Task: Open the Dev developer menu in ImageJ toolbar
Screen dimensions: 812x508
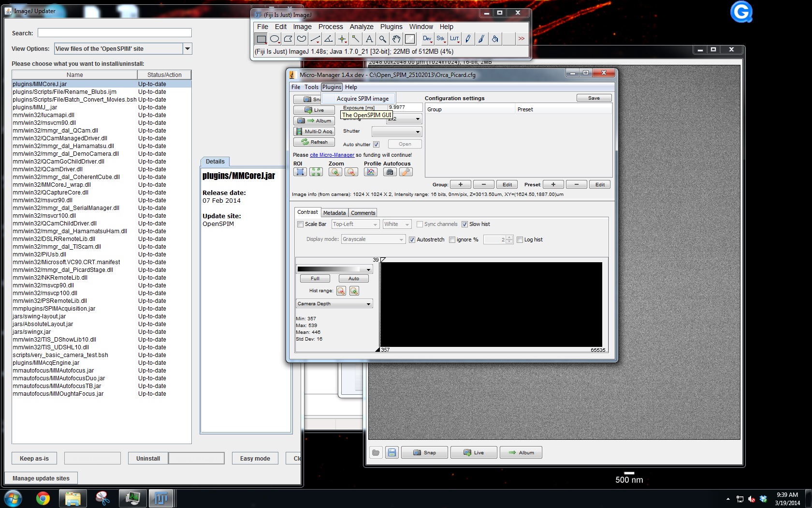Action: coord(427,39)
